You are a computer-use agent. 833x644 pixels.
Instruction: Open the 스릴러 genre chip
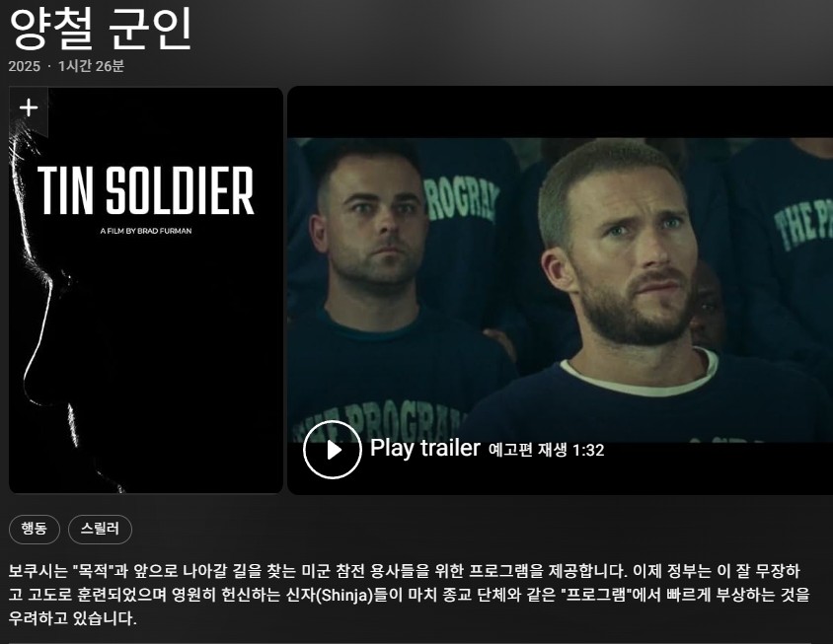tap(100, 529)
